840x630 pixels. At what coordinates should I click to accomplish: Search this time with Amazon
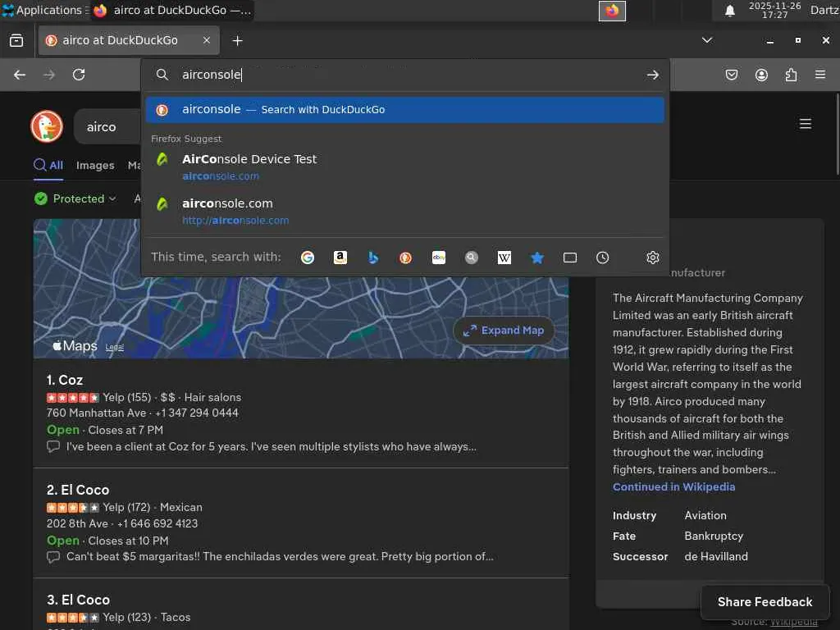(x=340, y=258)
